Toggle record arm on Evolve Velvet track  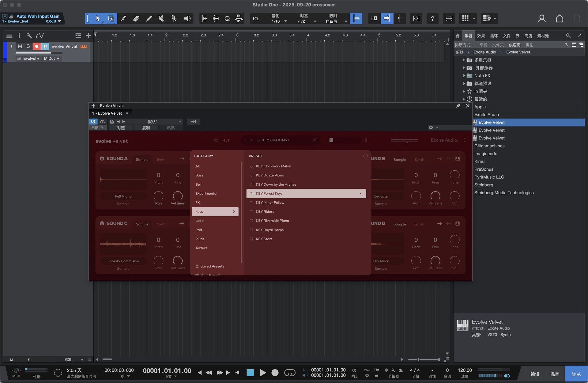click(x=36, y=46)
